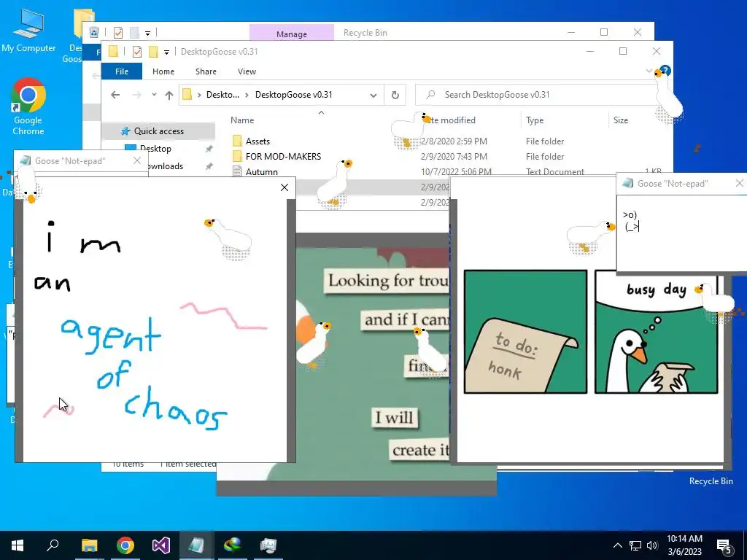Click the busy day goose comic panel

[656, 332]
